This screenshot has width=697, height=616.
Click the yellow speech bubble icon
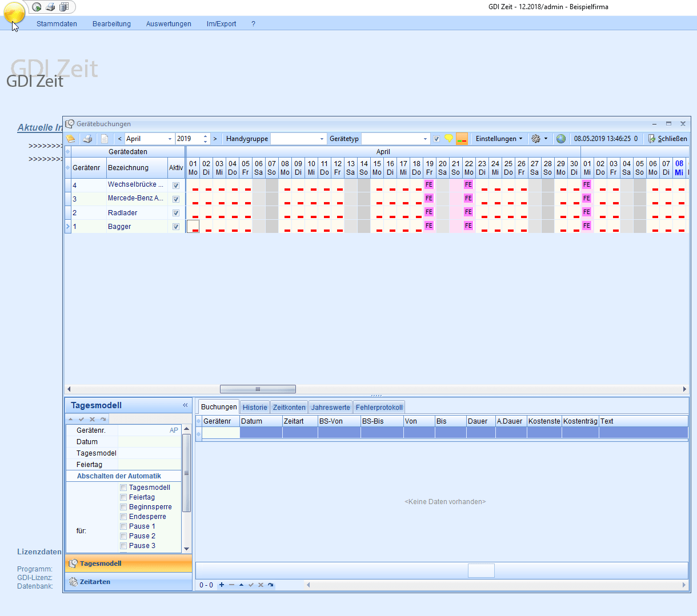(x=449, y=139)
